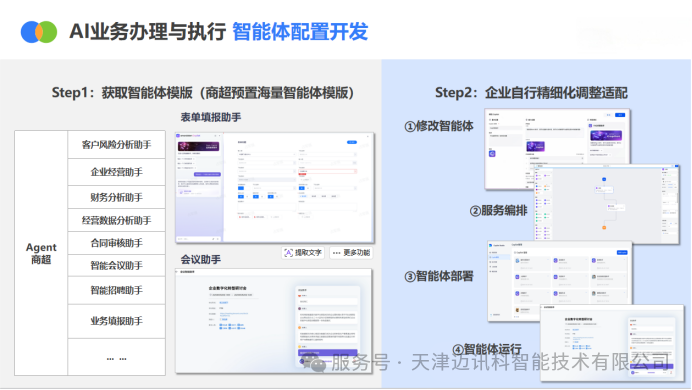Click the blue submit button in form screenshot
This screenshot has width=692, height=390.
tap(352, 142)
